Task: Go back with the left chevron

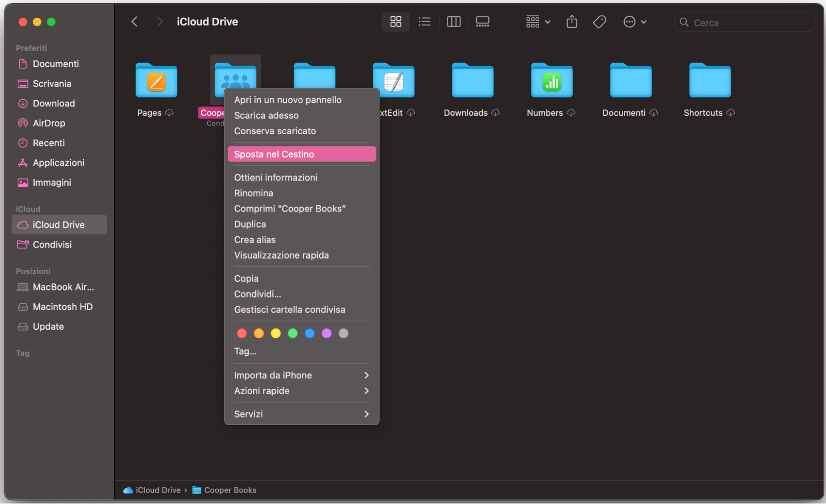Action: (134, 21)
